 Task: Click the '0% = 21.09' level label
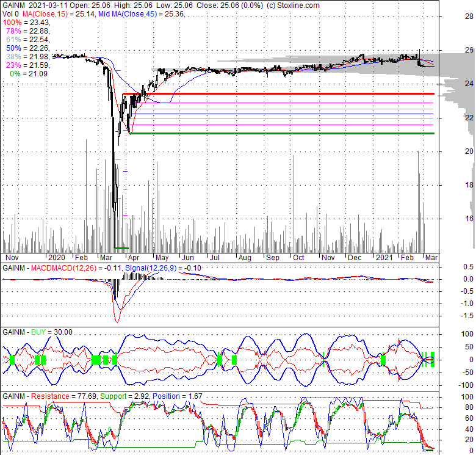29,73
